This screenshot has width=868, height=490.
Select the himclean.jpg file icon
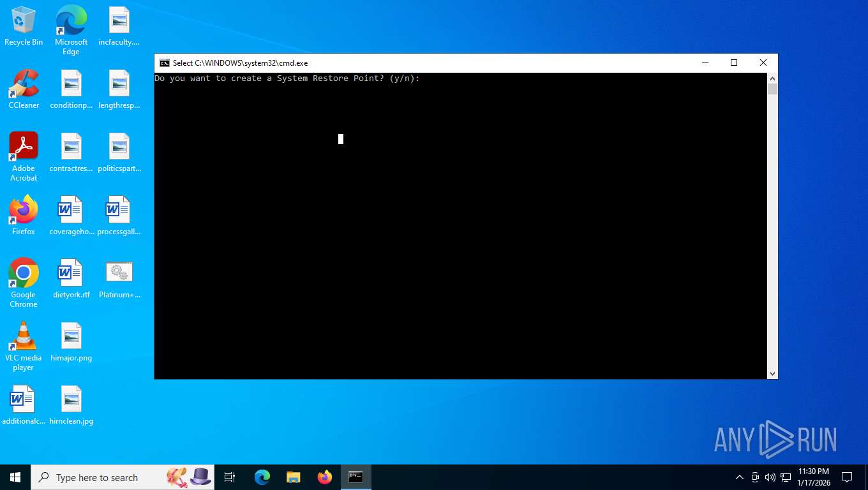click(71, 405)
